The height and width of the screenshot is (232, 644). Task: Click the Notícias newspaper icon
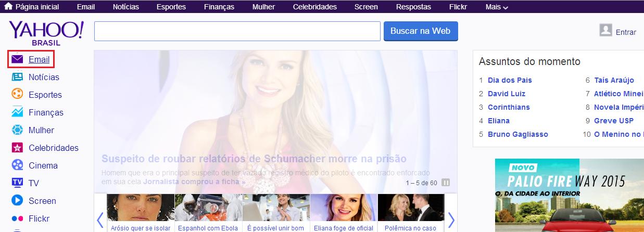click(x=17, y=77)
